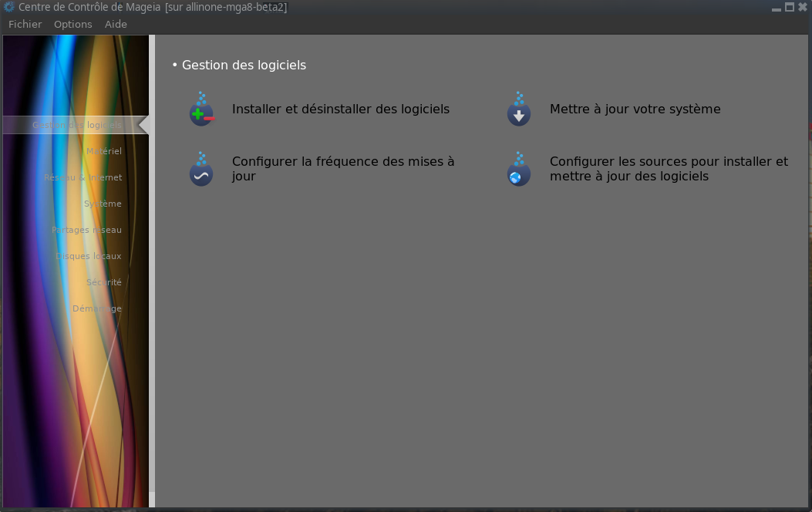Open 'Mettre à jour votre système'
Viewport: 812px width, 512px height.
tap(635, 109)
